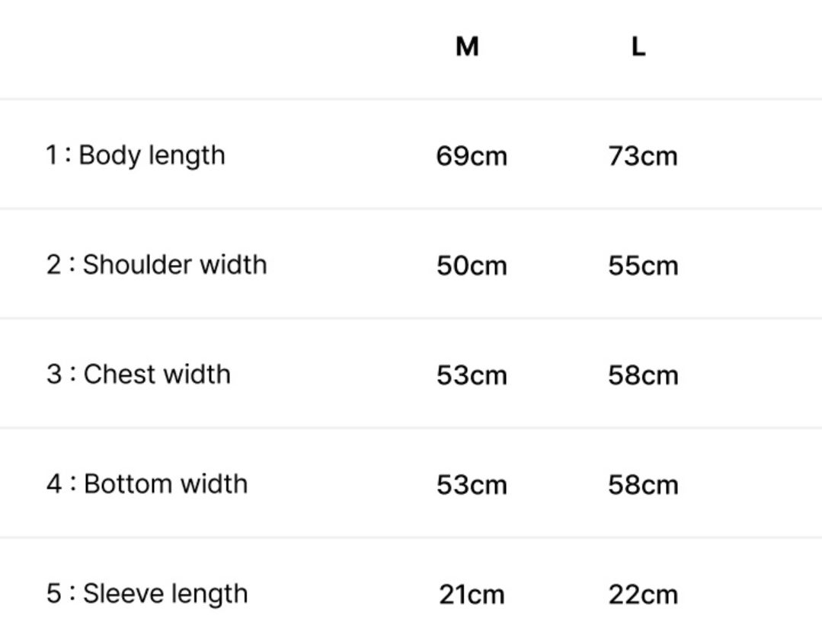Click the row number 1 before Body length
822x644 pixels.
click(52, 155)
